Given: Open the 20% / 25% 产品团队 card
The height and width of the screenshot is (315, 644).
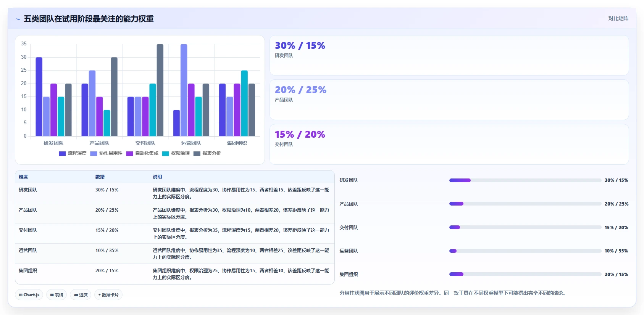Looking at the screenshot, I should coord(449,100).
